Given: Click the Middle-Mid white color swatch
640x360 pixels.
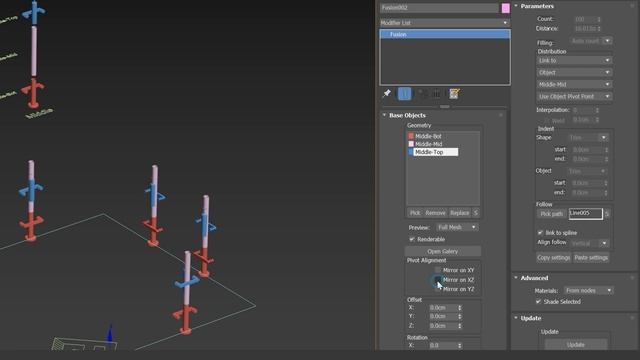Looking at the screenshot, I should (411, 144).
